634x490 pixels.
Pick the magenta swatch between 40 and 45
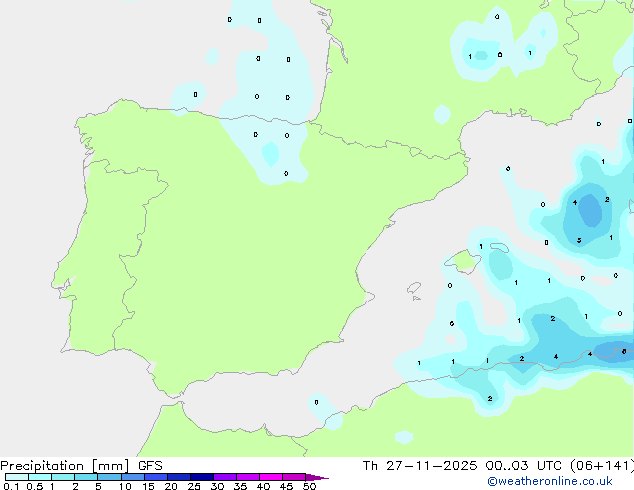pyautogui.click(x=271, y=477)
